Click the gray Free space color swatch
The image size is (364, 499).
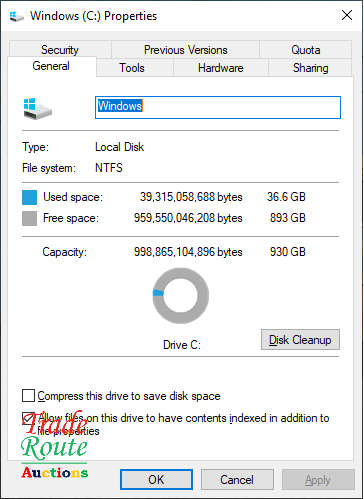click(29, 218)
